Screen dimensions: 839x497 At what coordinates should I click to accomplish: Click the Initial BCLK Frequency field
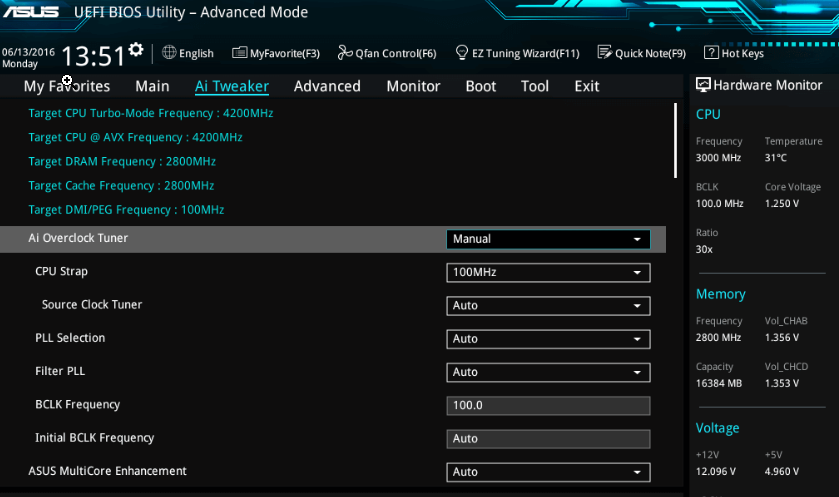[x=548, y=439]
